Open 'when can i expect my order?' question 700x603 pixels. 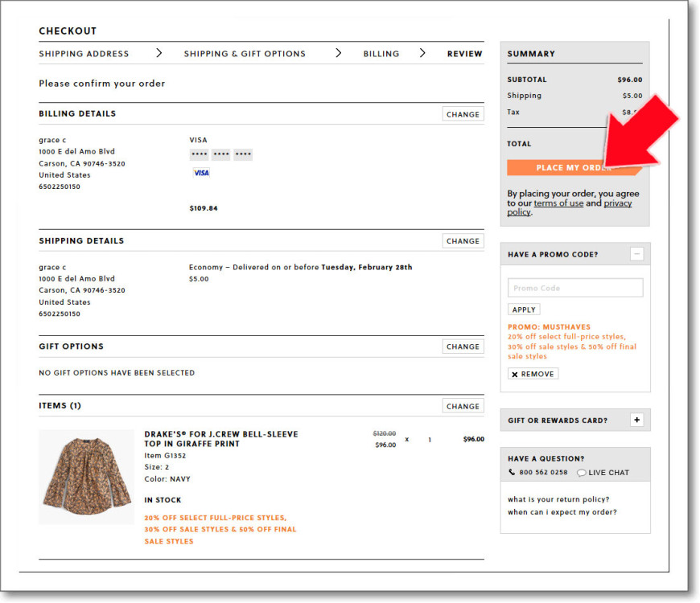click(562, 512)
